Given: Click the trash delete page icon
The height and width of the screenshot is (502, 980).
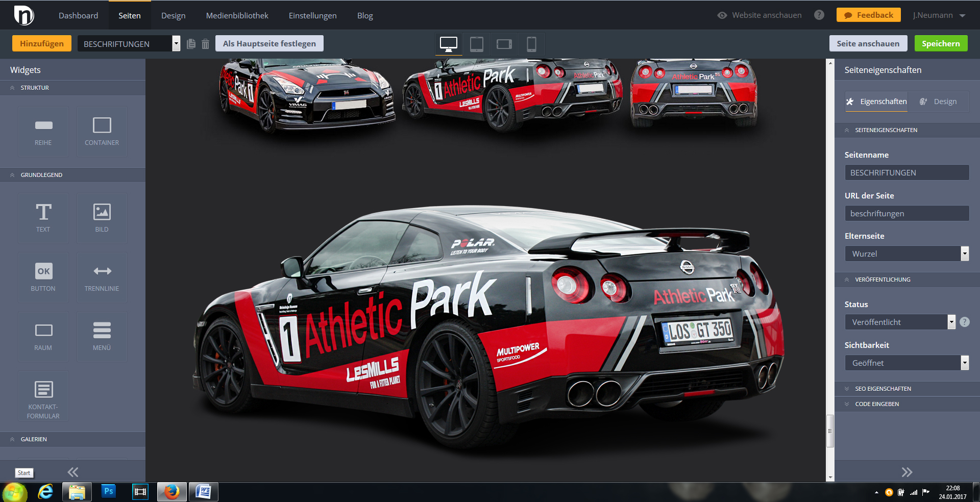Looking at the screenshot, I should (205, 44).
